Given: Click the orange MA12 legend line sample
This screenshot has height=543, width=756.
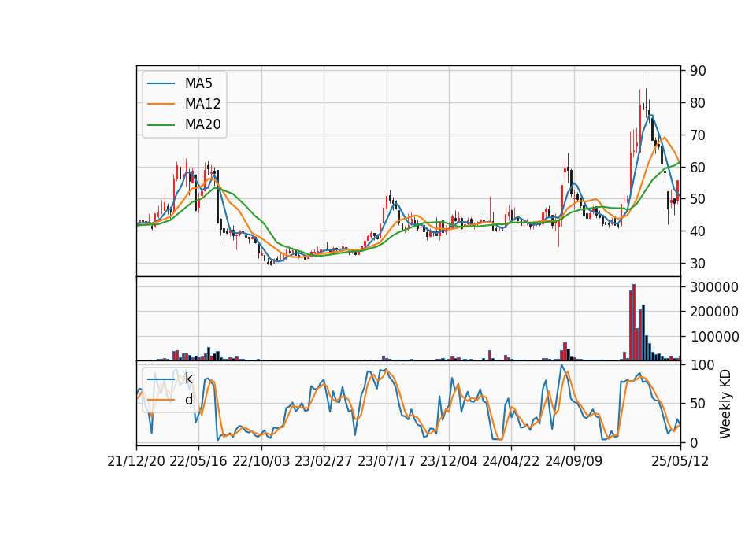Looking at the screenshot, I should [x=161, y=104].
